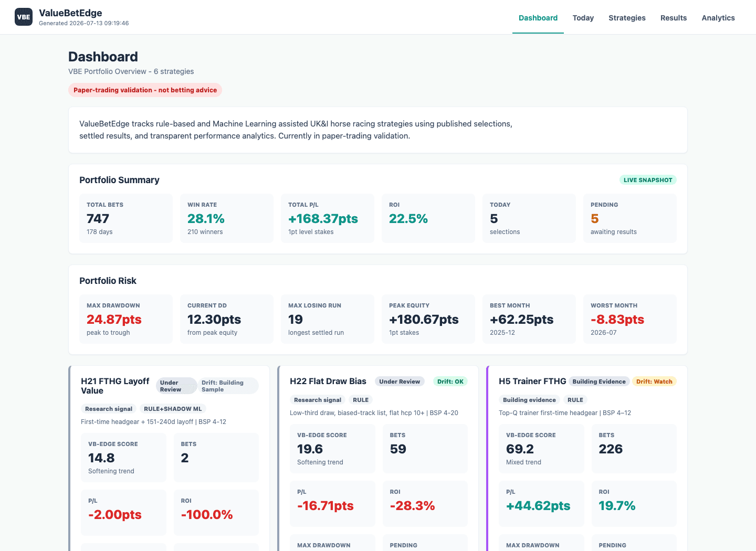Click the VBE logo icon
Viewport: 756px width, 551px height.
(24, 17)
